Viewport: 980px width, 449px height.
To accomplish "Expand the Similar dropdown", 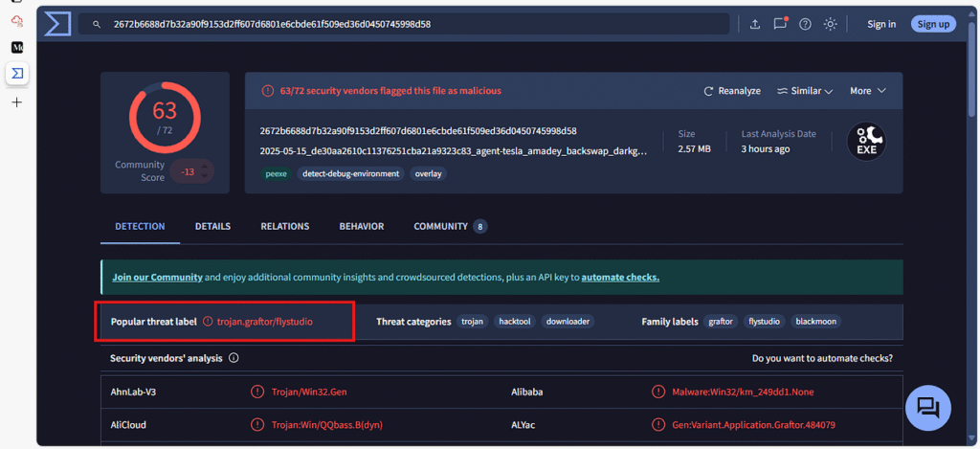I will click(x=805, y=91).
